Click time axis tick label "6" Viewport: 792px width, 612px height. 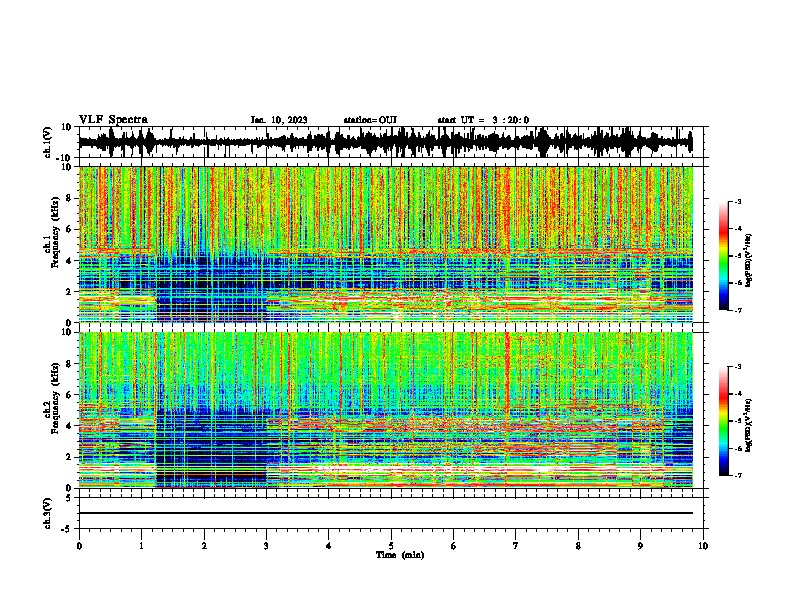pos(454,546)
